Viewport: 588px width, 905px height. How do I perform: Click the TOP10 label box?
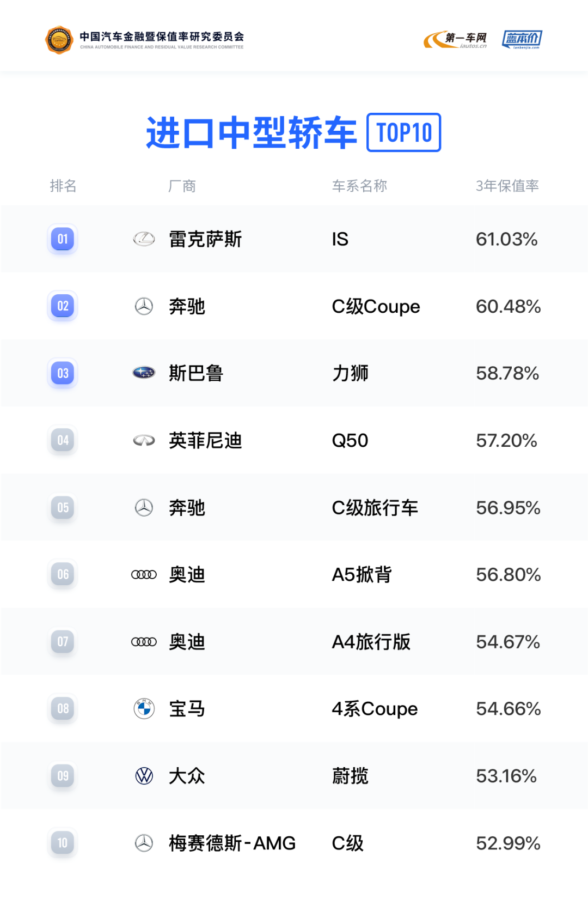tap(404, 132)
